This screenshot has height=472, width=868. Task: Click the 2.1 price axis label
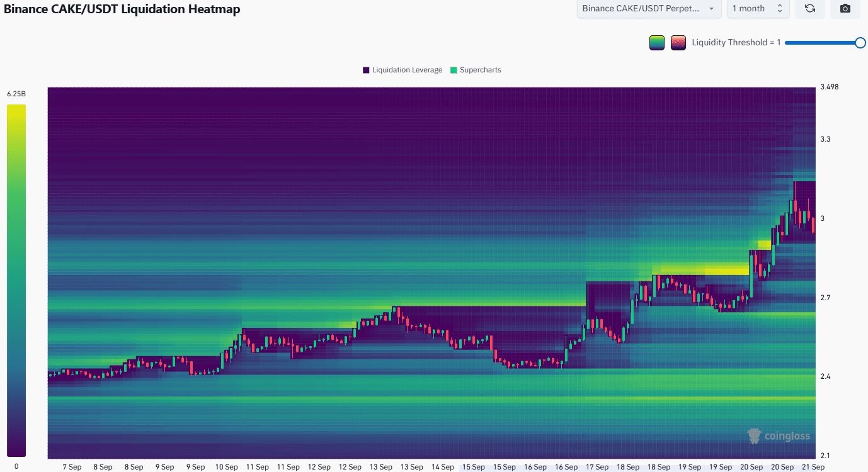tap(825, 456)
